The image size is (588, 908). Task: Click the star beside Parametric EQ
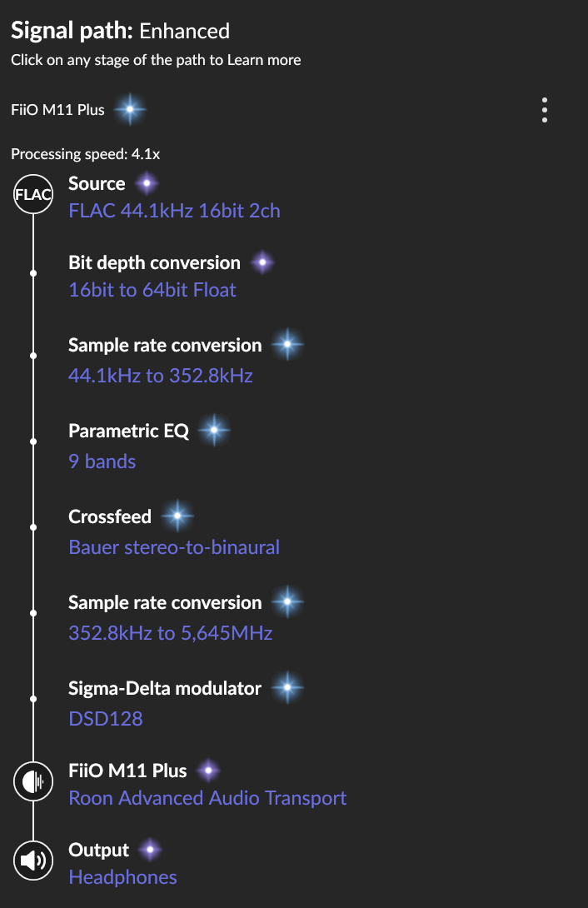(214, 430)
